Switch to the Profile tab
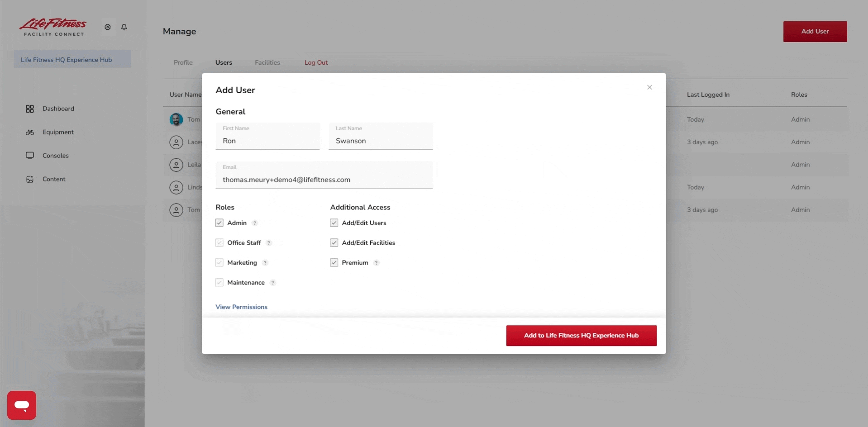This screenshot has width=868, height=427. coord(183,62)
